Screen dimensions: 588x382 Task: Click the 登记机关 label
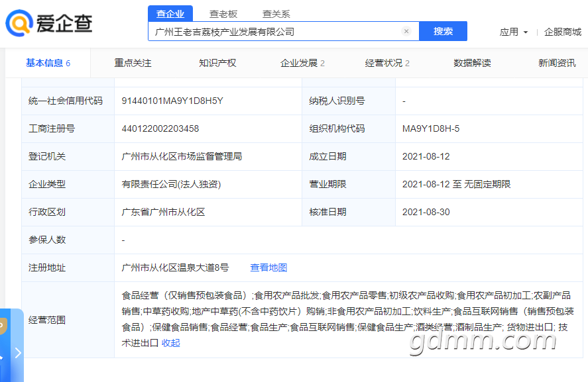(x=47, y=156)
